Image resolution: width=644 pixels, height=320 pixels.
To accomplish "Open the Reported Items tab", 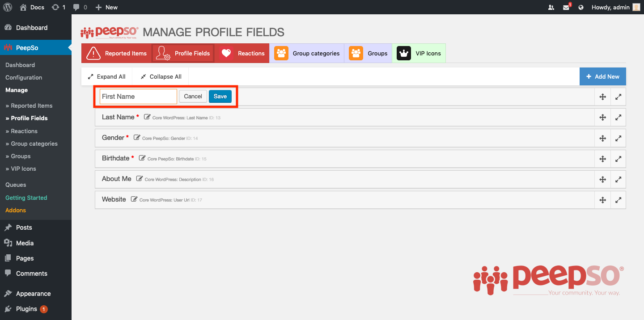I will (117, 53).
